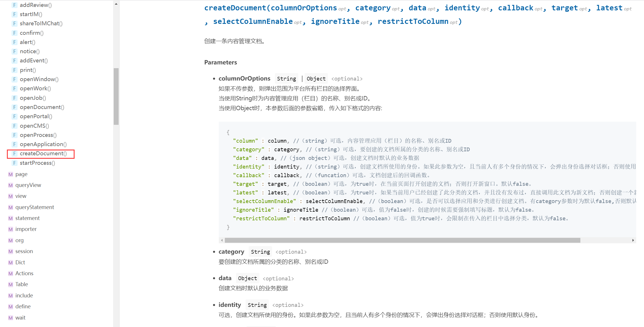The image size is (644, 327).
Task: Click the M icon next to queryView
Action: [11, 185]
